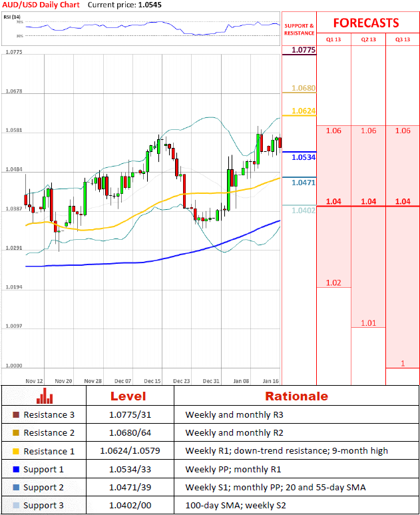Viewport: 420px width, 515px height.
Task: Click the red bar chart icon in table header
Action: (45, 396)
